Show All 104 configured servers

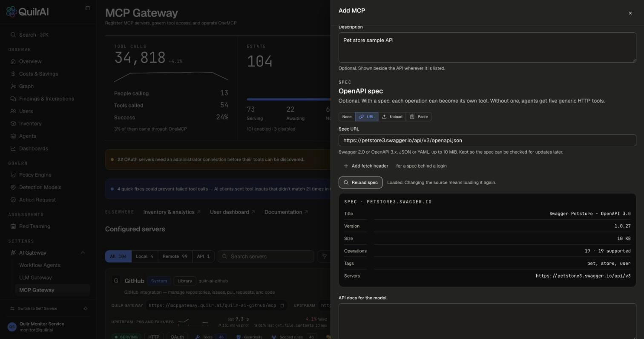118,256
